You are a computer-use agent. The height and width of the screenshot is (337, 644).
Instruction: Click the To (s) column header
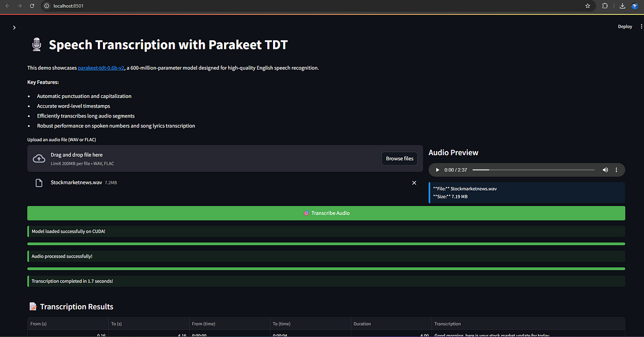[149, 324]
